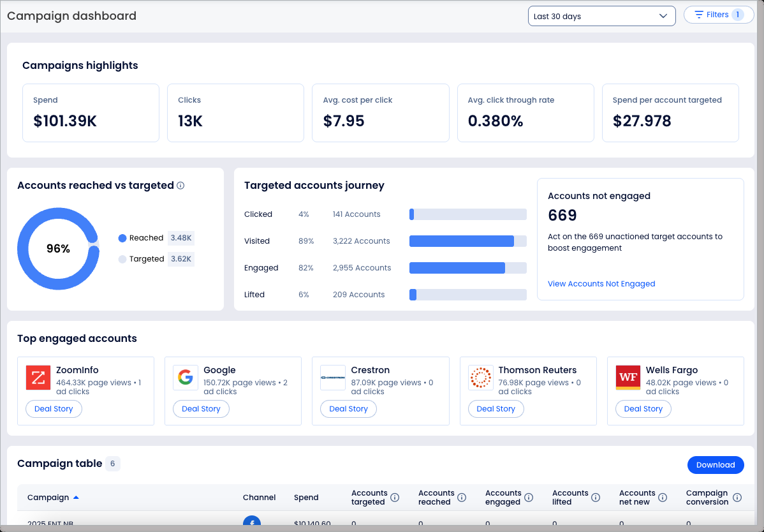Click the Channel column header
This screenshot has width=764, height=532.
pos(259,498)
